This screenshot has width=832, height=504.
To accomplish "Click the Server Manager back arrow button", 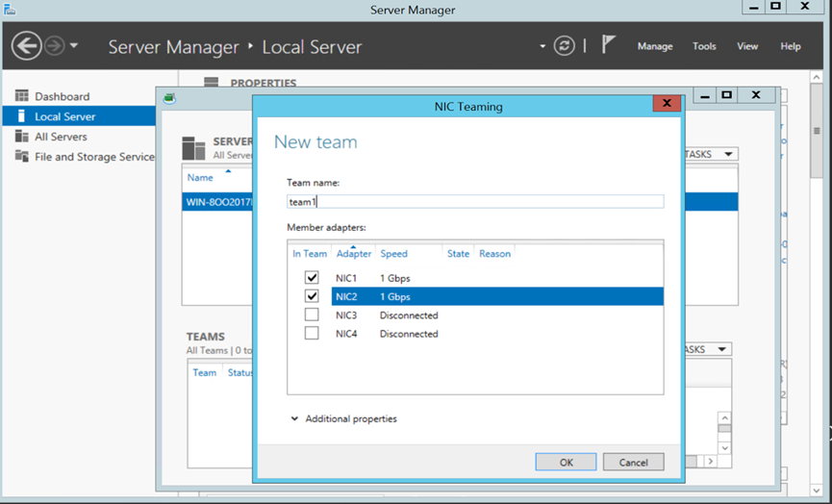I will 26,45.
